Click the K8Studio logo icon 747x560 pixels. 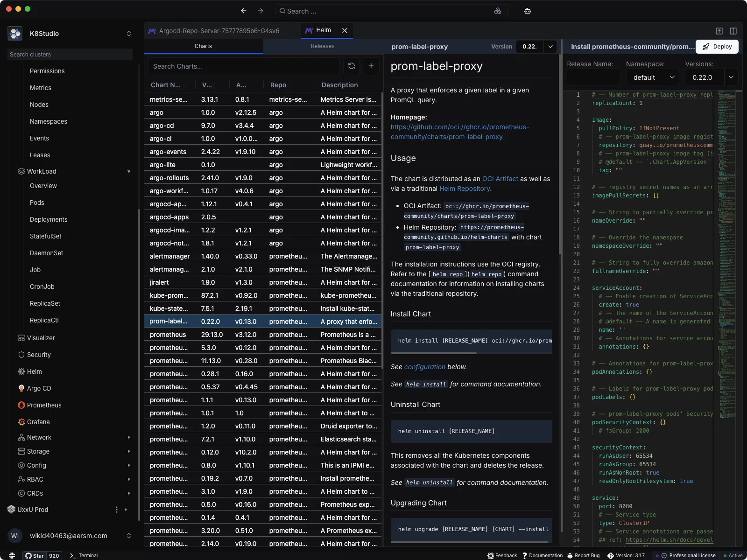[x=15, y=34]
